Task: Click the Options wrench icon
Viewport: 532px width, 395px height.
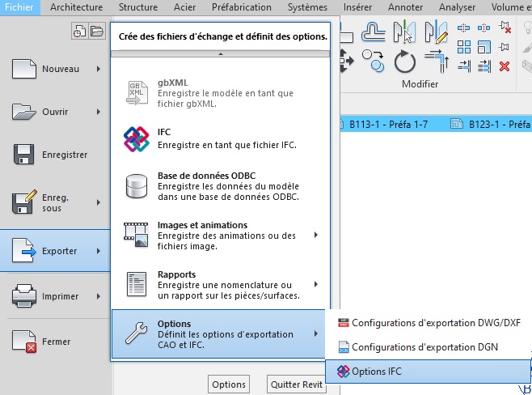Action: point(136,333)
